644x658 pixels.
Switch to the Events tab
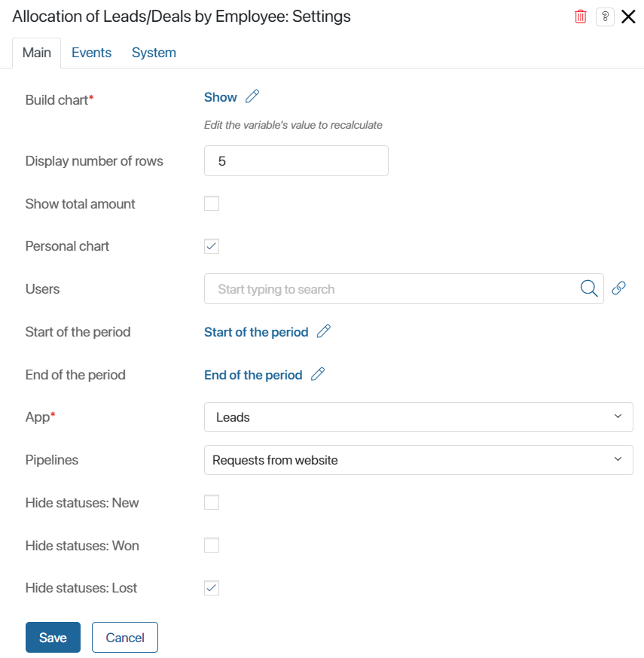coord(91,53)
